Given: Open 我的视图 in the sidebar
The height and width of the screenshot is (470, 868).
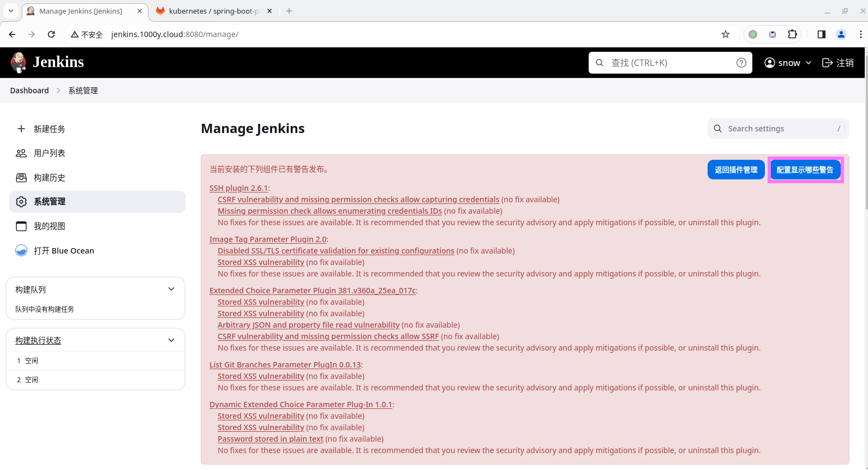Looking at the screenshot, I should pos(97,226).
